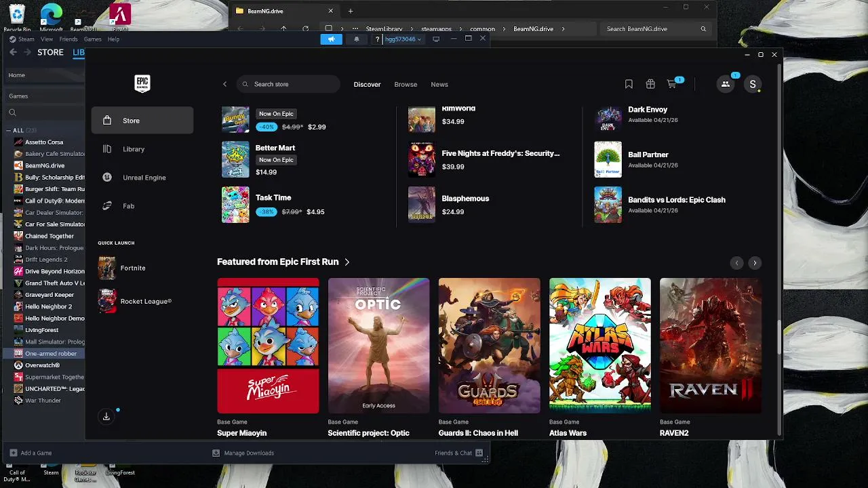The width and height of the screenshot is (868, 488).
Task: Click the Steam help question mark icon
Action: click(378, 39)
